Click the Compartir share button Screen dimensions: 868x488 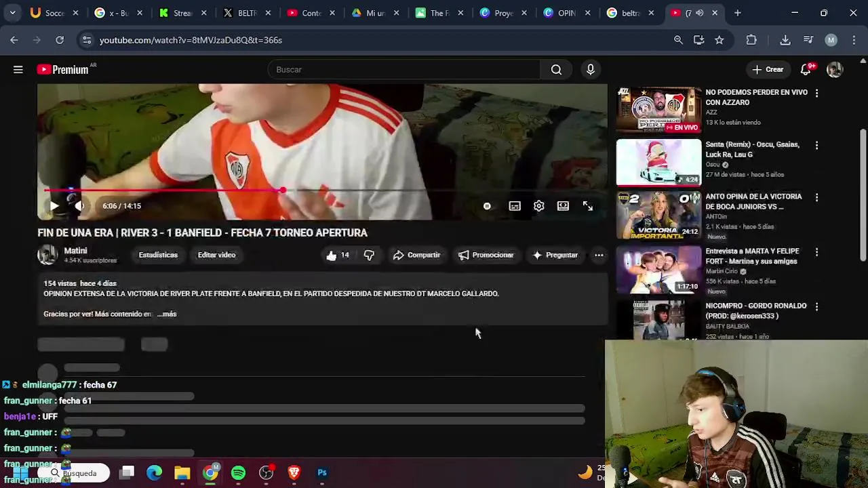coord(416,255)
